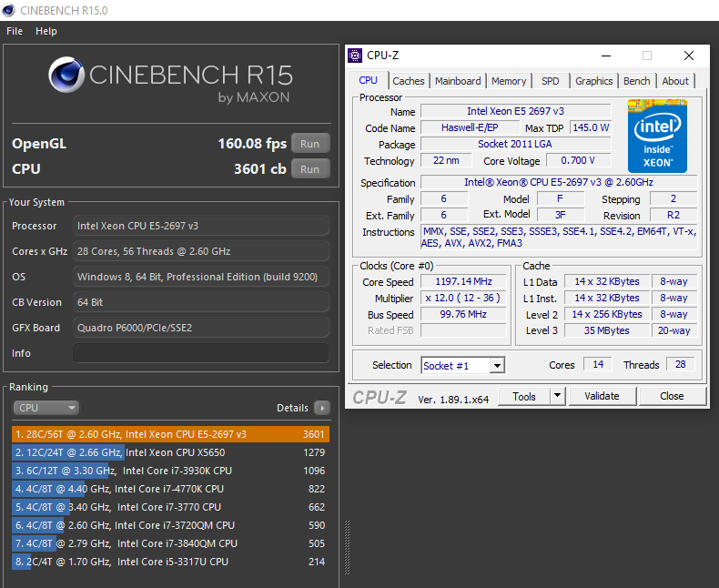This screenshot has height=588, width=719.
Task: Click the CPU-Z title bar chip icon
Action: (x=355, y=56)
